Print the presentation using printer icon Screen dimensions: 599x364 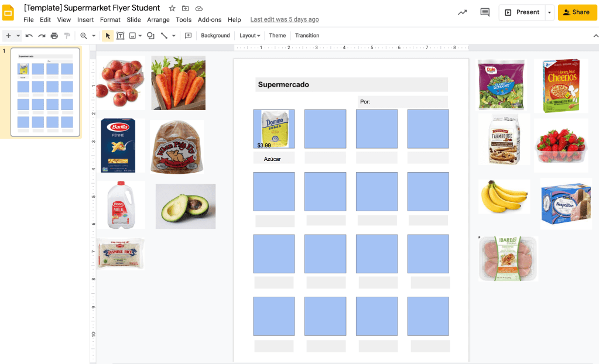(54, 36)
